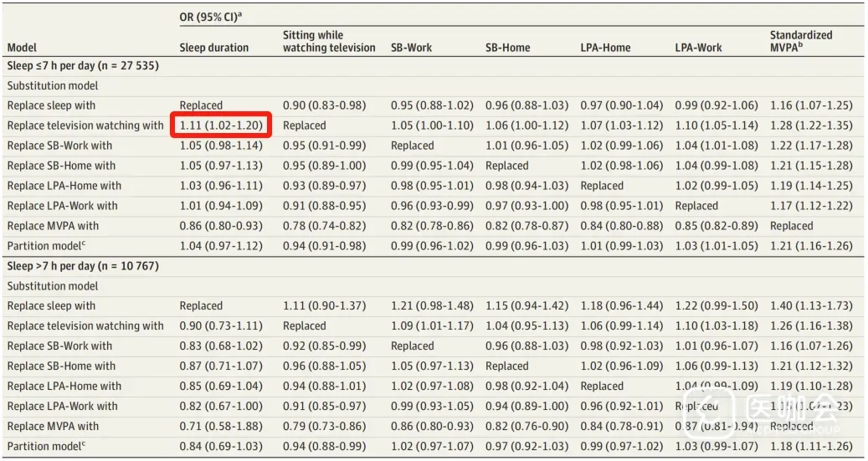This screenshot has height=461, width=868.
Task: Select the value 1.40 (1.13-1.73)
Action: (x=811, y=306)
